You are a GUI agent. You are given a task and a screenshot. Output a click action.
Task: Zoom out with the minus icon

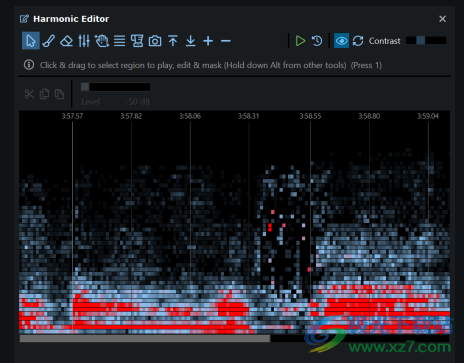[226, 41]
